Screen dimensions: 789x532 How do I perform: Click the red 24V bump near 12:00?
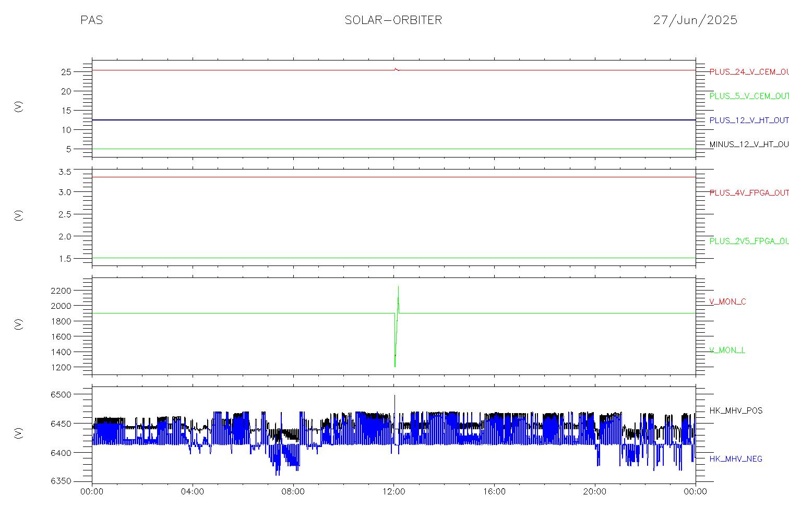tap(397, 69)
